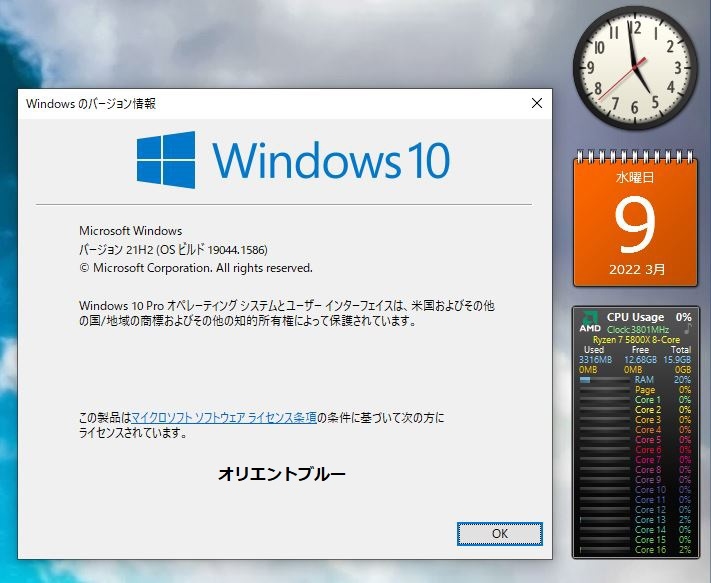Click the Windows 10 logo in the dialog
711x583 pixels.
[293, 160]
